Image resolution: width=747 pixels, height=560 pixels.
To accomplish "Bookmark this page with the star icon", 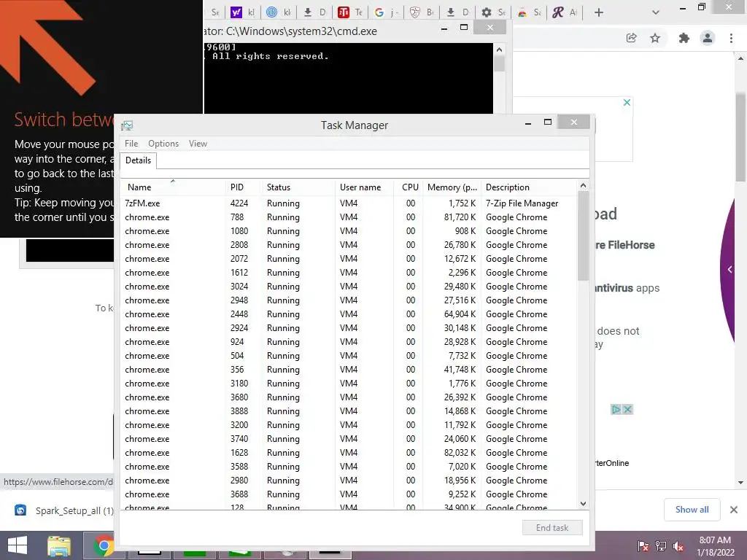I will 655,38.
